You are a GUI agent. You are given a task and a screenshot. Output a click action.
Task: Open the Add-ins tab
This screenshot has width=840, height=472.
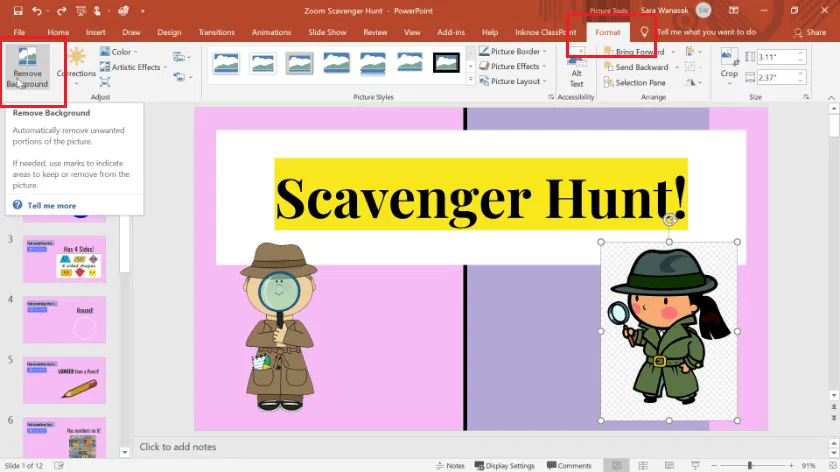451,32
